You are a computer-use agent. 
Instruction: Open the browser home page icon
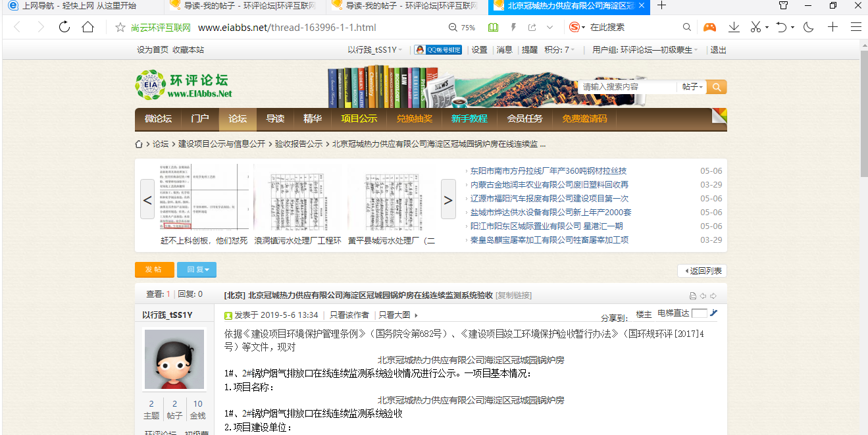(x=88, y=27)
